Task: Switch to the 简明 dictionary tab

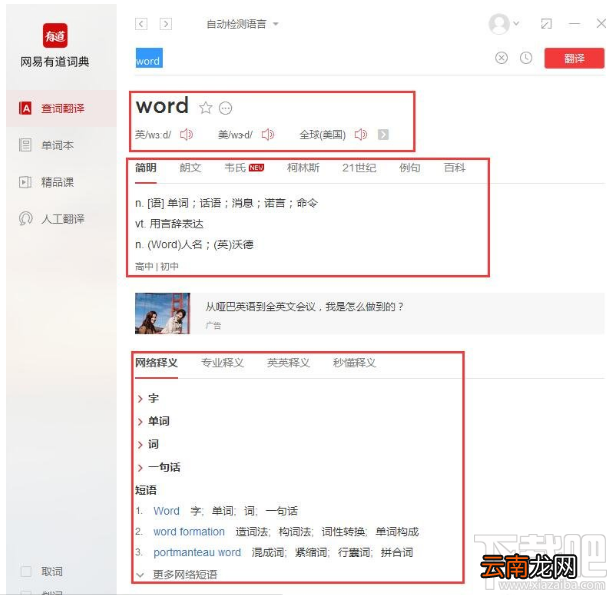Action: (x=146, y=168)
